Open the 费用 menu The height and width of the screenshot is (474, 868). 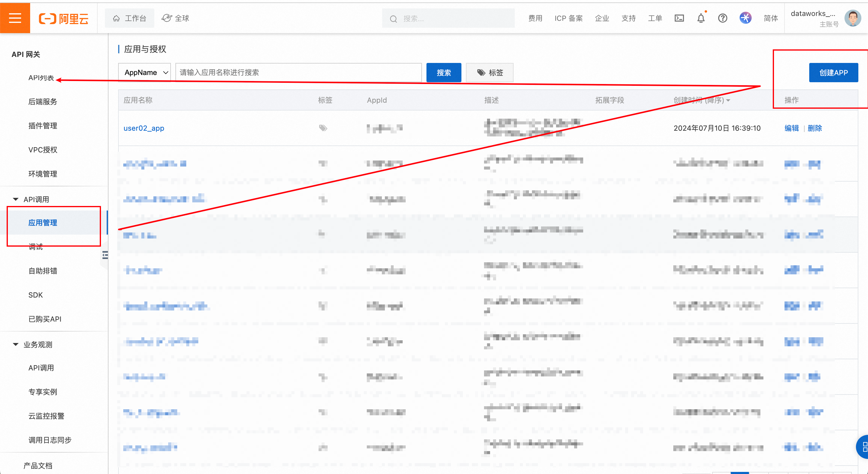point(535,18)
